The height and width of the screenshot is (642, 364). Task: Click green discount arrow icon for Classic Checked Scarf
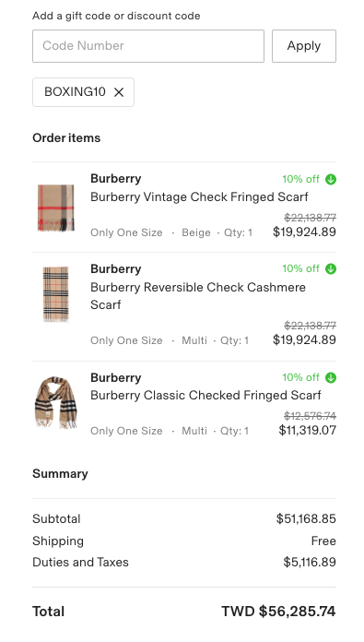[331, 377]
